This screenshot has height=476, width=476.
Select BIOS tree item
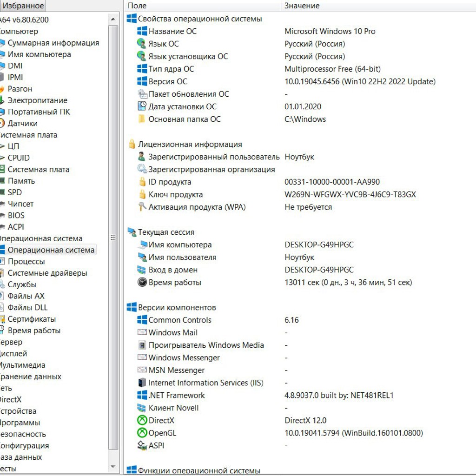[16, 216]
